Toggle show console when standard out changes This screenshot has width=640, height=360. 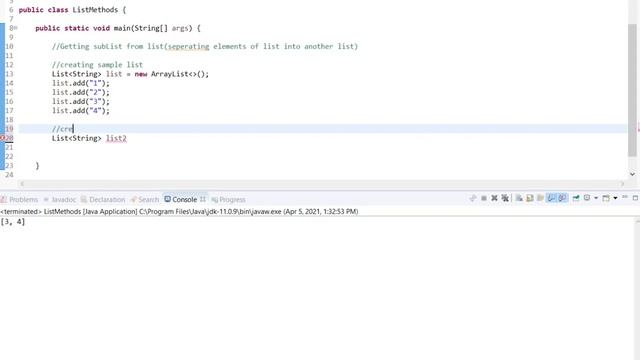pyautogui.click(x=551, y=198)
